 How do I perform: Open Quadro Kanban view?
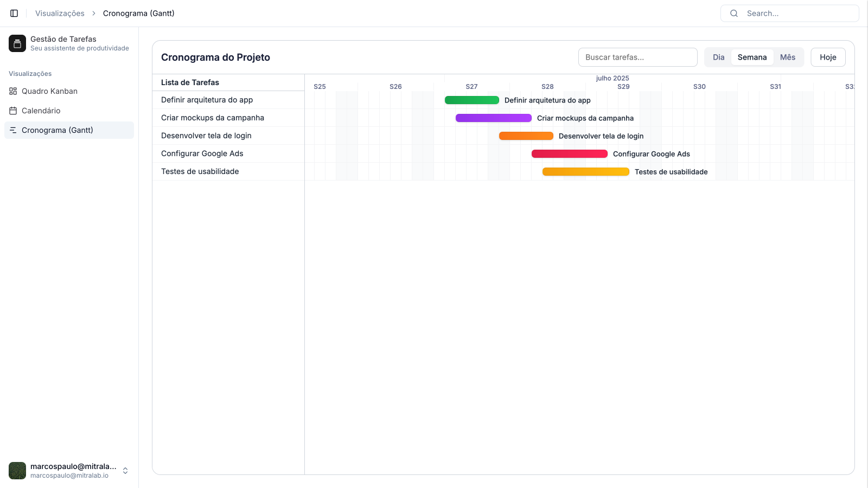point(49,91)
